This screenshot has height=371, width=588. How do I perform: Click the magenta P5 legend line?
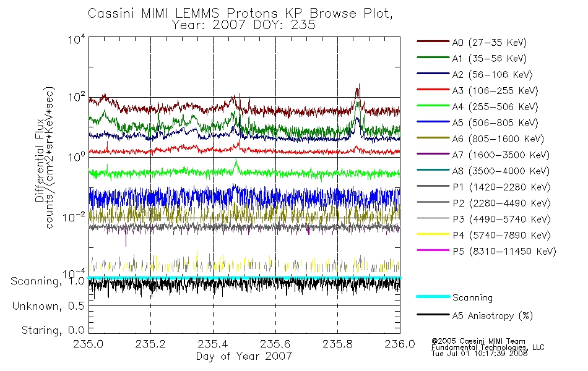pos(433,250)
